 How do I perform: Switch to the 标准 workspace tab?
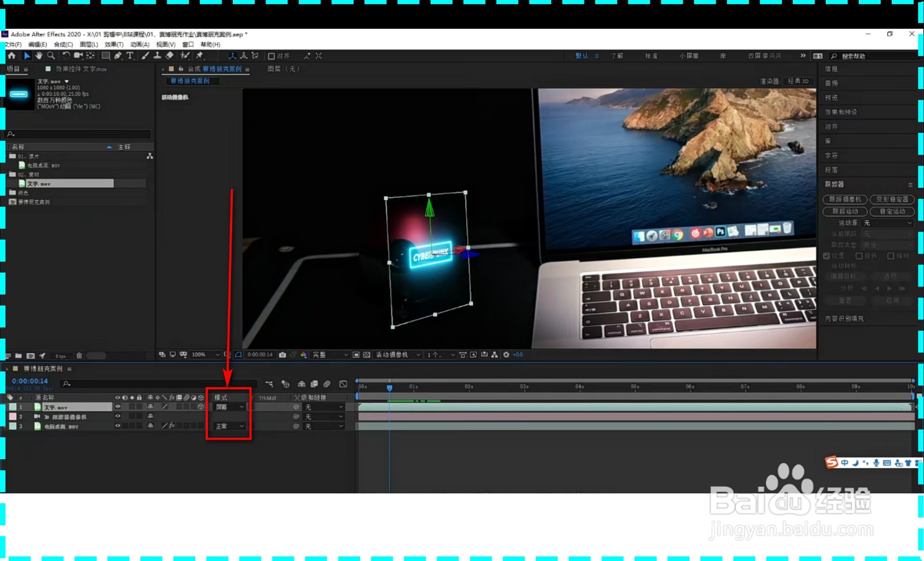[x=651, y=56]
